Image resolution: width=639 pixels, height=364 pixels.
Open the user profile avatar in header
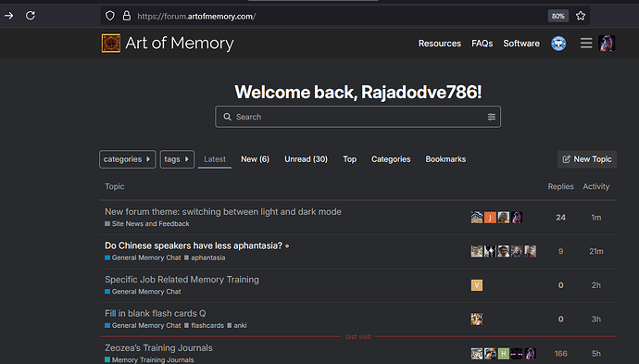[x=607, y=44]
